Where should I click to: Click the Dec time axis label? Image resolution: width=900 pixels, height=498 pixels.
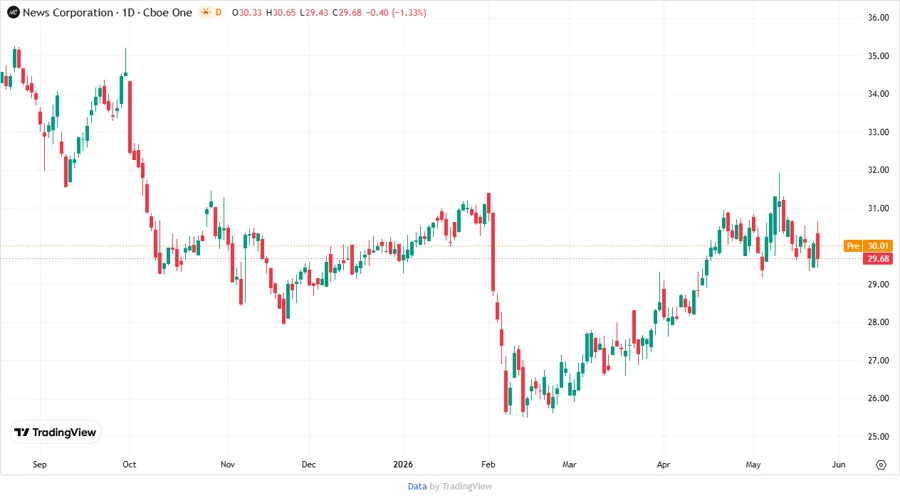[309, 465]
